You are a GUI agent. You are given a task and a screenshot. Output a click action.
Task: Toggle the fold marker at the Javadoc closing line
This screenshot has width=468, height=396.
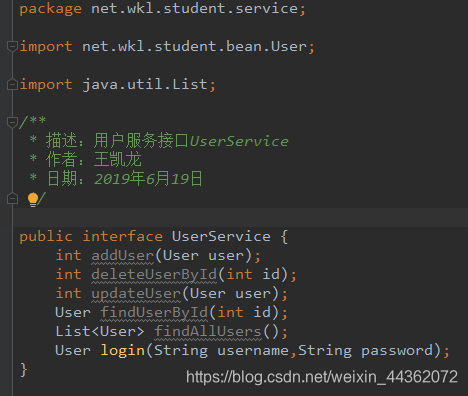tap(12, 199)
